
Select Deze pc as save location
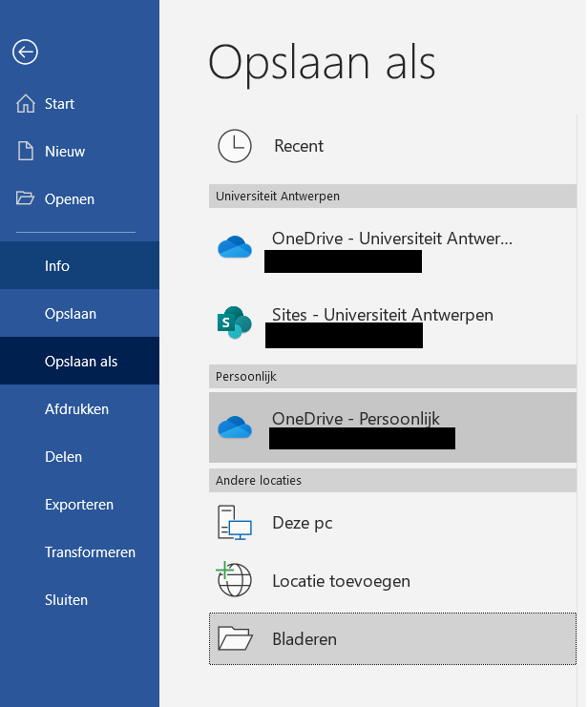tap(392, 523)
